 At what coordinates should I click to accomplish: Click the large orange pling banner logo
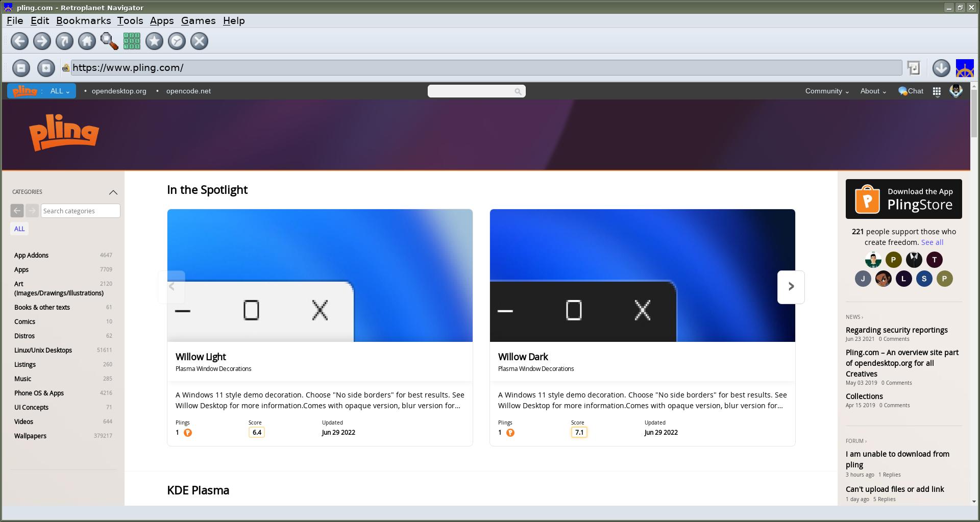(64, 132)
